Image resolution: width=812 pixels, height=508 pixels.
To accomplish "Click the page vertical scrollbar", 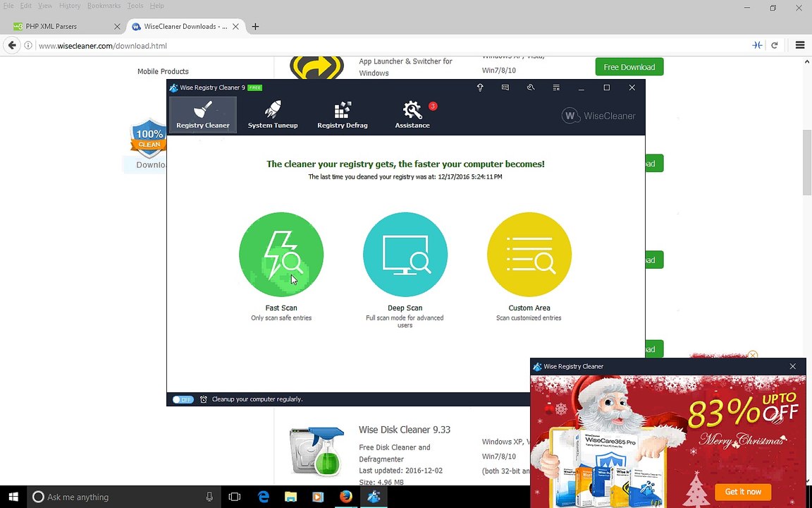I will click(807, 162).
